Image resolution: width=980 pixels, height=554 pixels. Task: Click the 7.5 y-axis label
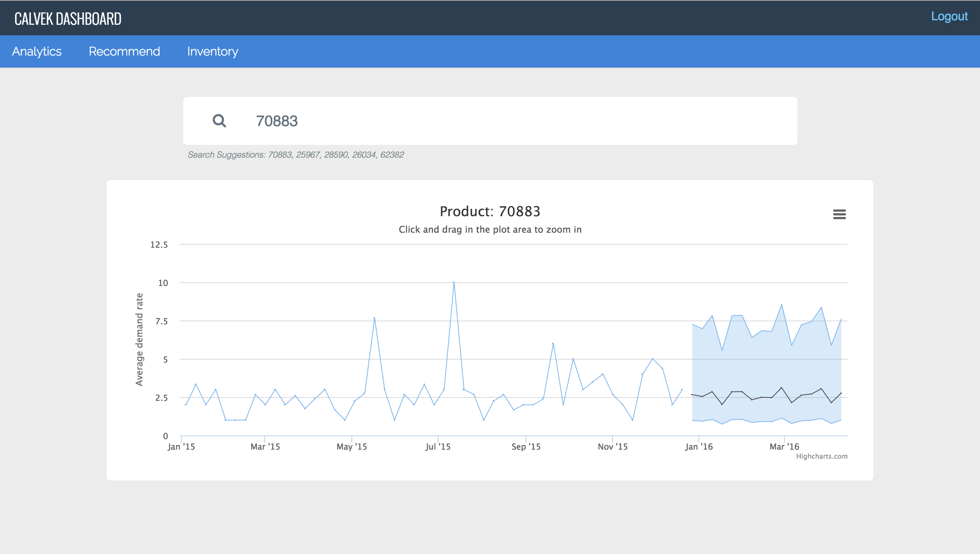pos(161,321)
